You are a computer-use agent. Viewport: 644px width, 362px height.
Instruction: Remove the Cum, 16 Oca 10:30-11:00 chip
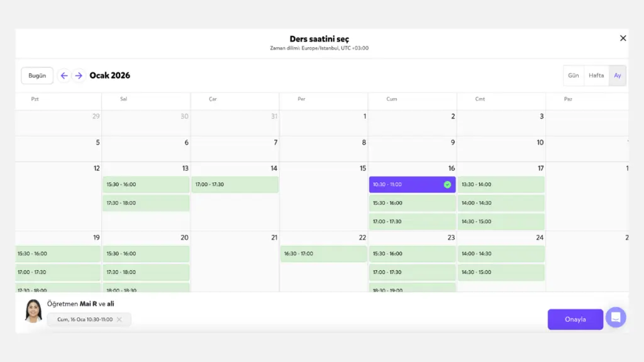click(119, 320)
